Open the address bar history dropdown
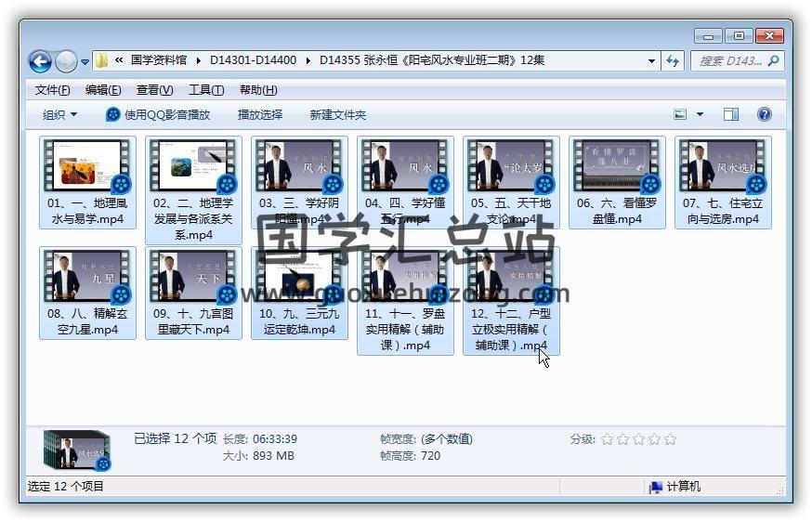 point(651,61)
